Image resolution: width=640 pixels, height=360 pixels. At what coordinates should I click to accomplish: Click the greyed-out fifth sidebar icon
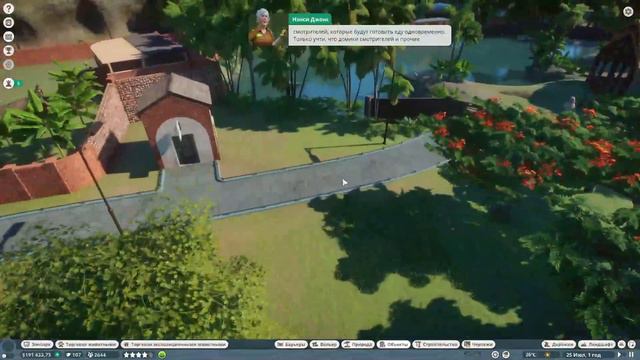point(8,64)
